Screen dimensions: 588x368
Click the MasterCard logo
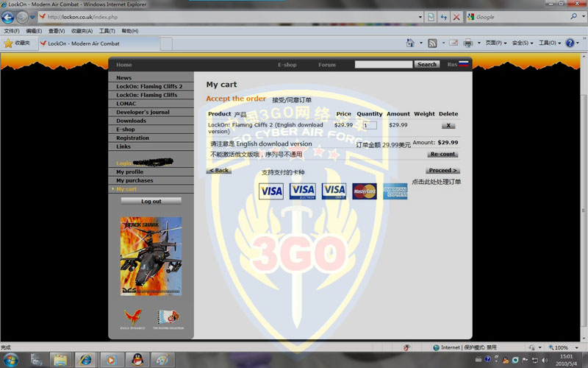tap(365, 191)
